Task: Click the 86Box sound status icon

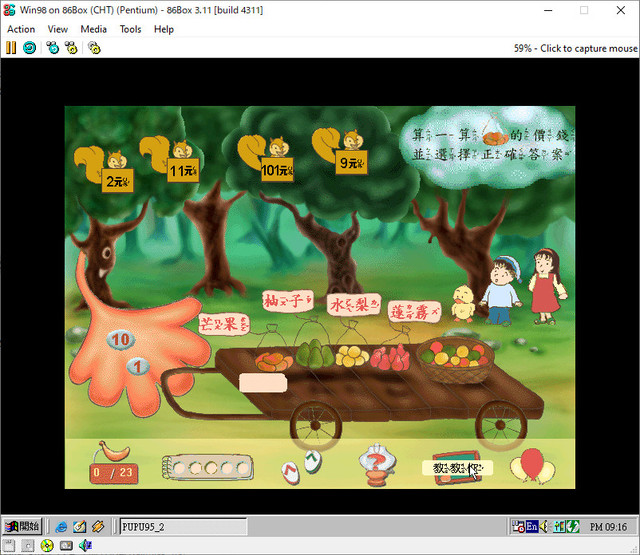Action: [85, 546]
